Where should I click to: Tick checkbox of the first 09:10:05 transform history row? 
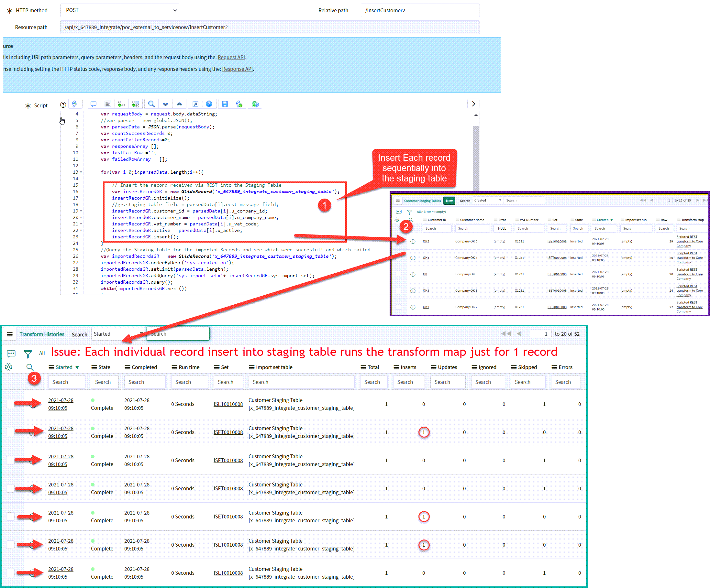(10, 404)
